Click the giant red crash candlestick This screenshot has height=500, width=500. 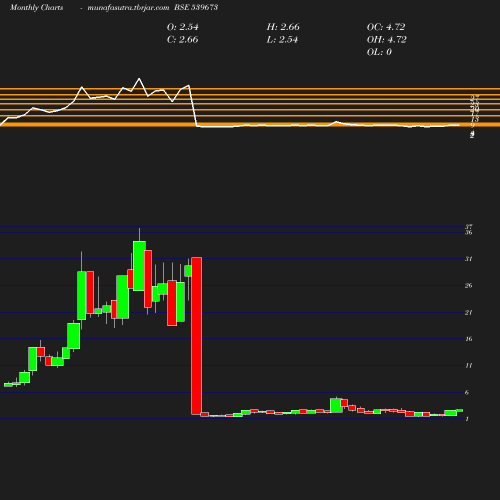pos(197,336)
